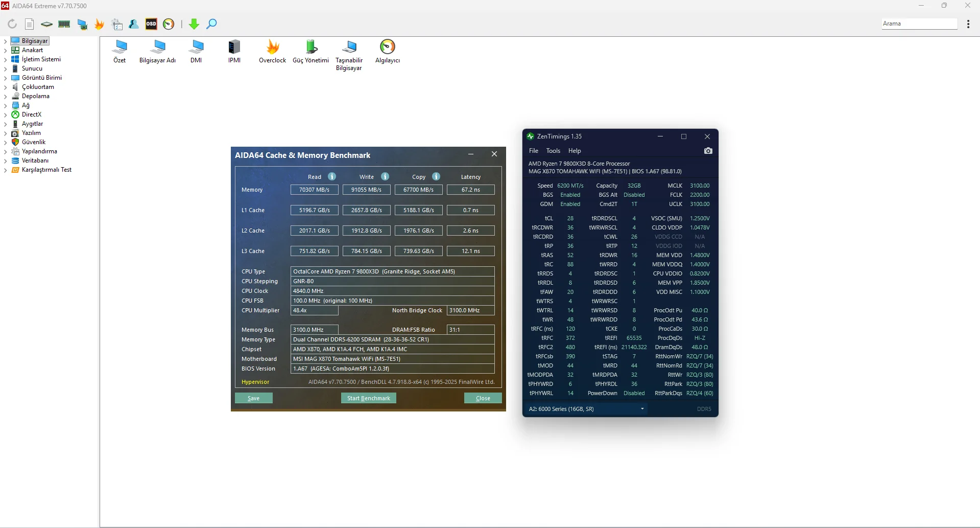The height and width of the screenshot is (528, 980).
Task: Select Karşılaştırmalı Test in the tree
Action: coord(46,170)
